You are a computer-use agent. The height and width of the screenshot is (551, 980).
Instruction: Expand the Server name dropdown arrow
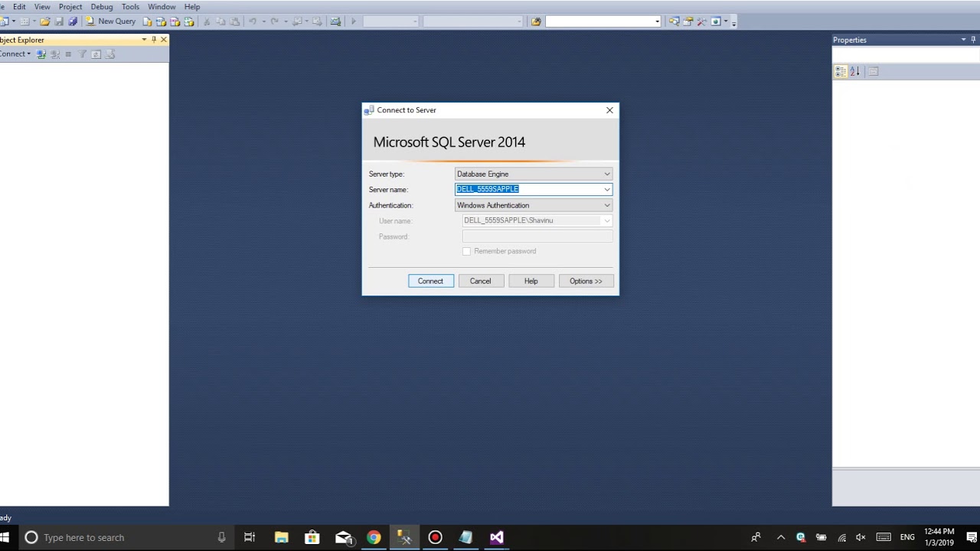607,190
